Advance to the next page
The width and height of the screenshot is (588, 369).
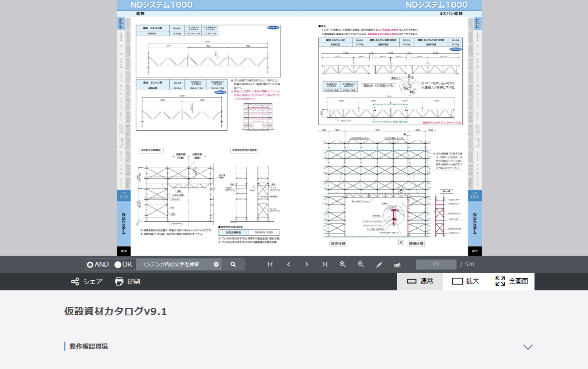[x=306, y=265]
